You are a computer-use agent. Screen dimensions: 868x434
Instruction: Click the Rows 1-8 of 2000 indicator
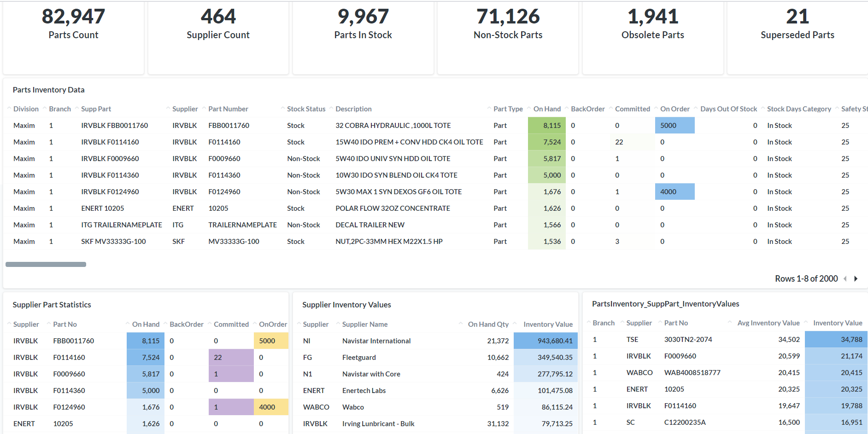pos(806,278)
